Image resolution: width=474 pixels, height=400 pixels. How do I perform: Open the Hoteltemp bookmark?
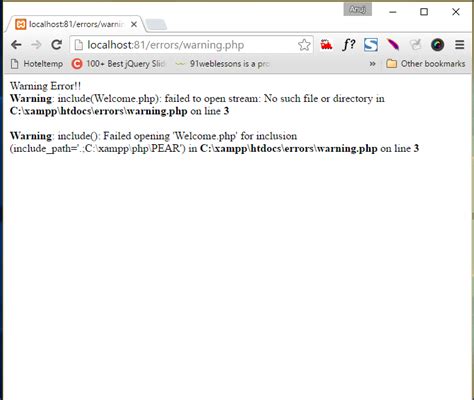37,64
